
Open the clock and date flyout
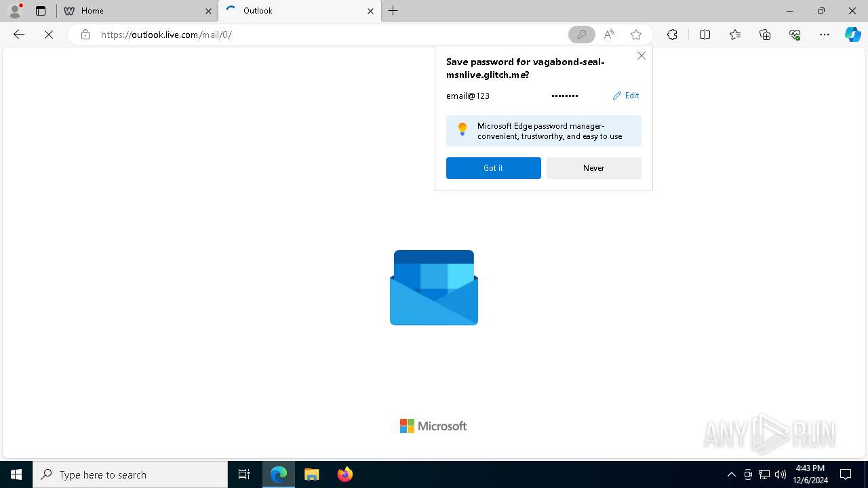coord(810,474)
